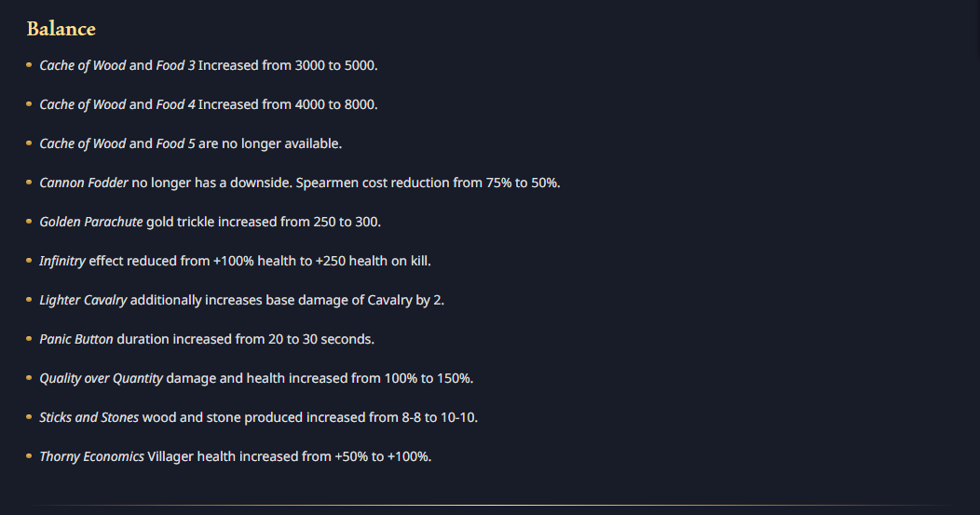This screenshot has width=980, height=515.
Task: Click the "are no longer available" text
Action: coord(270,143)
